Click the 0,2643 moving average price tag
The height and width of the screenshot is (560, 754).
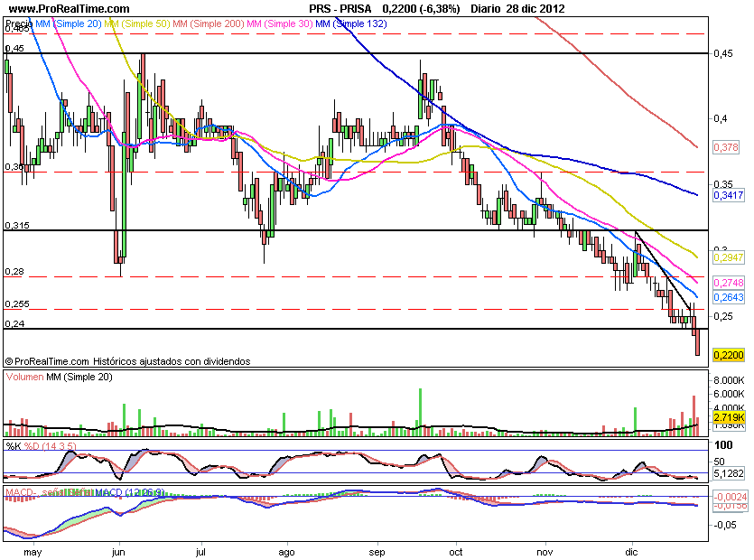pyautogui.click(x=729, y=297)
